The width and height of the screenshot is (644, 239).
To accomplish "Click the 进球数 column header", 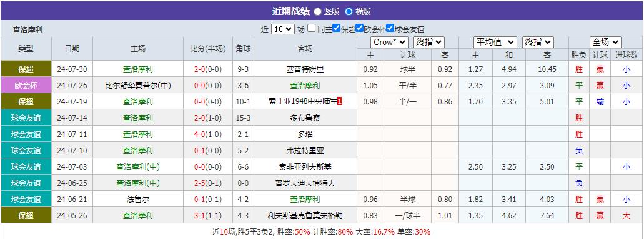I will point(627,54).
